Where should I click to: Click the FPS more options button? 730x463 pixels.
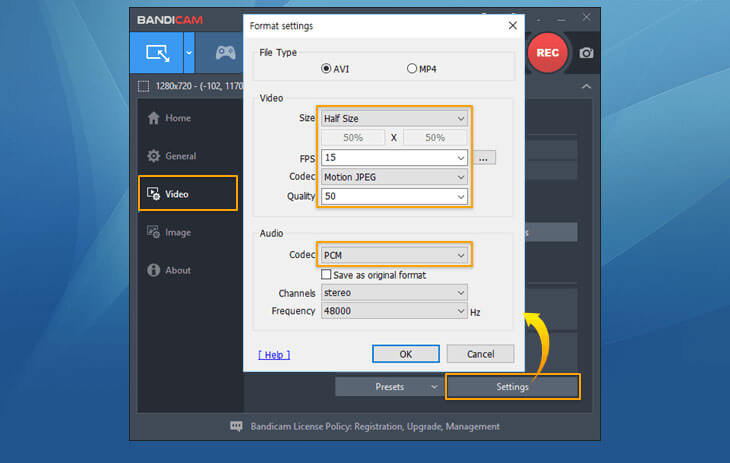(484, 158)
